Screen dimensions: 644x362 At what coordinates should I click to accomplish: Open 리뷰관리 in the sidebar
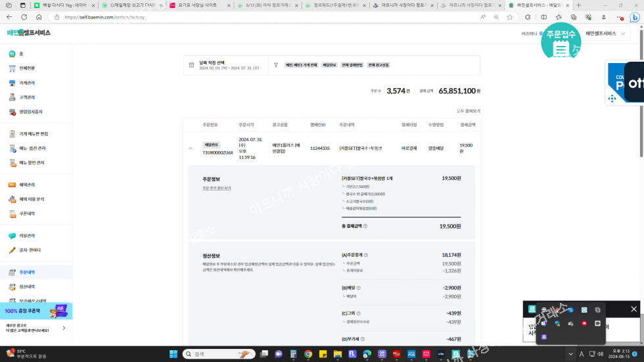[x=26, y=236]
